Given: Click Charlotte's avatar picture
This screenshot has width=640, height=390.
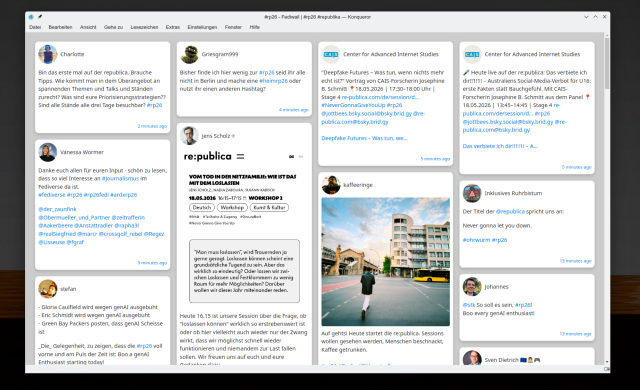Looking at the screenshot, I should [48, 54].
